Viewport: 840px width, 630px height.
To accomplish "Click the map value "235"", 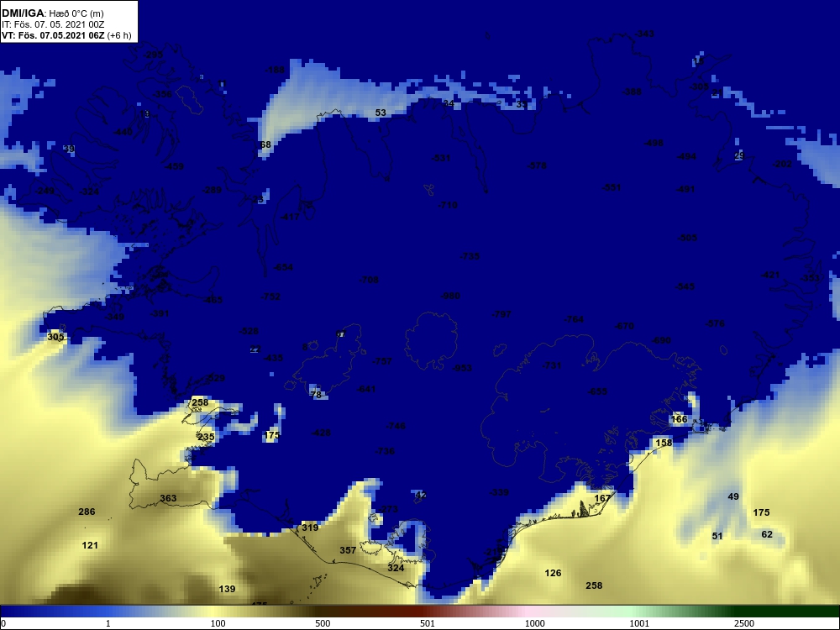I will (x=207, y=437).
